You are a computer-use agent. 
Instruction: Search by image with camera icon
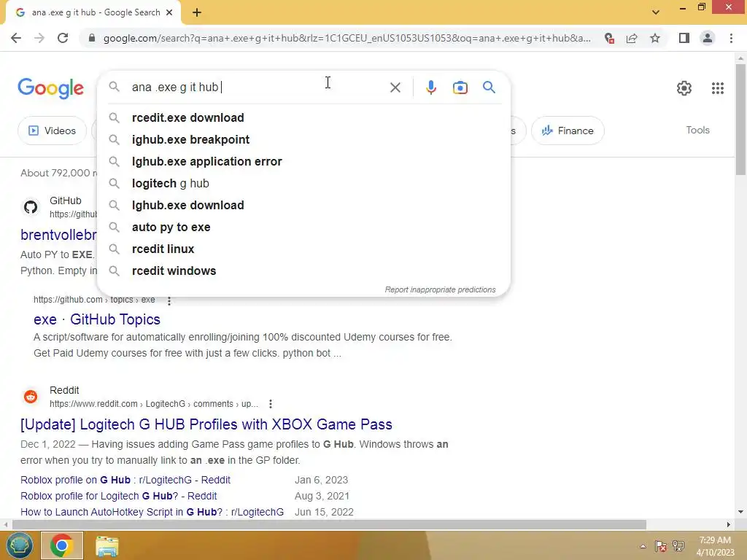click(460, 87)
